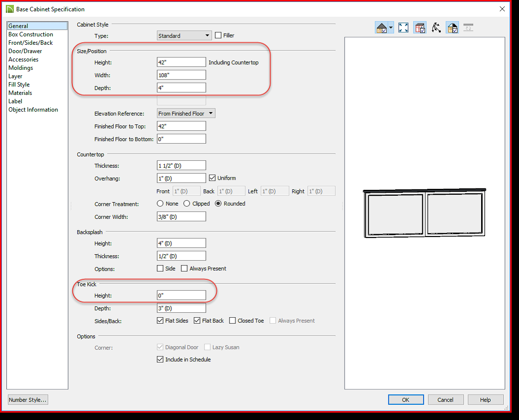Image resolution: width=519 pixels, height=420 pixels.
Task: Toggle the red cabinet preview icon
Action: (420, 28)
